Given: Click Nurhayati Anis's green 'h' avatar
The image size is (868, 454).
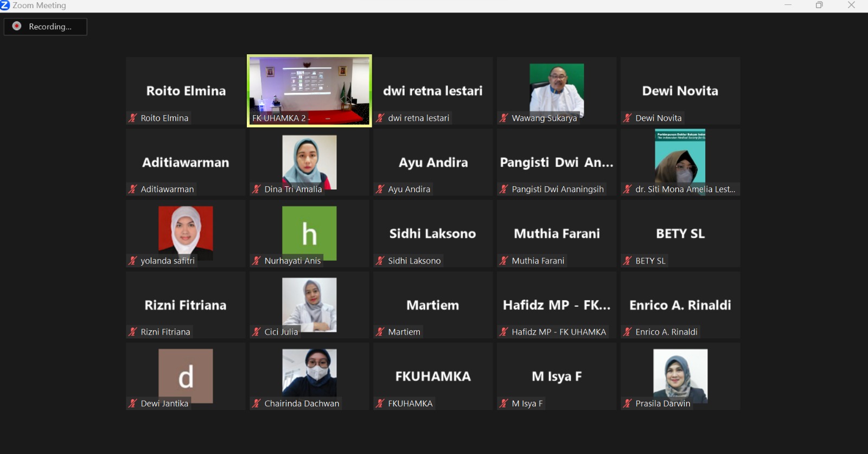Looking at the screenshot, I should [x=309, y=233].
